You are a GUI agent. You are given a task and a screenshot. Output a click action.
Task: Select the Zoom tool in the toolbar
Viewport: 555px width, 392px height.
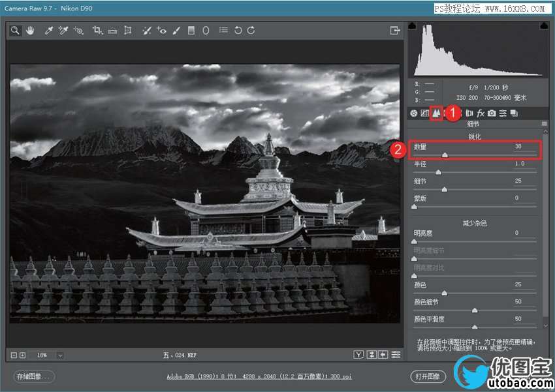click(x=15, y=31)
